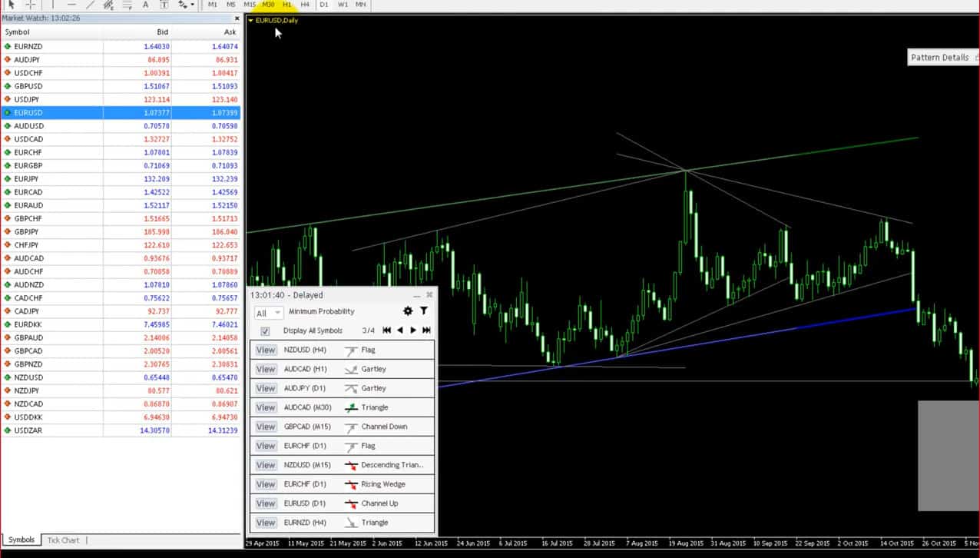Collapse the EURUSD,Daily chart header triangle

point(250,21)
